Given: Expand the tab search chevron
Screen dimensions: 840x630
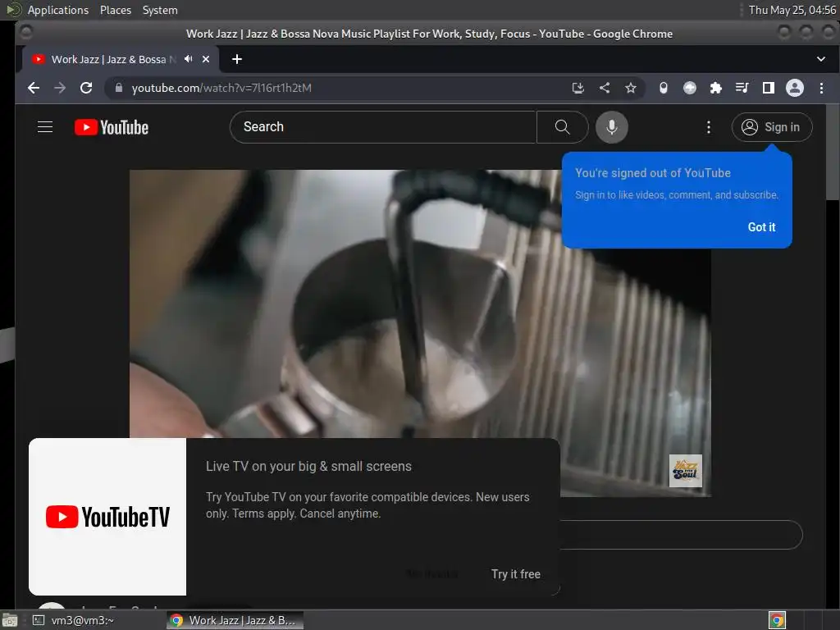Looking at the screenshot, I should [x=820, y=59].
